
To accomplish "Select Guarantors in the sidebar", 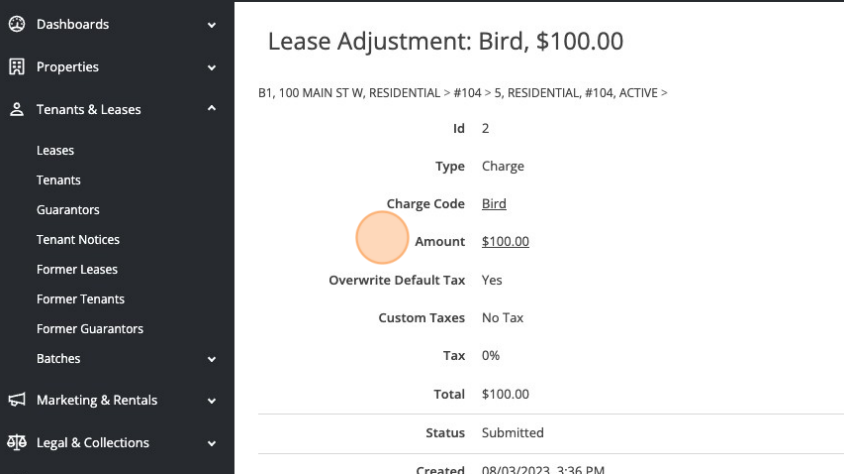I will click(x=68, y=209).
